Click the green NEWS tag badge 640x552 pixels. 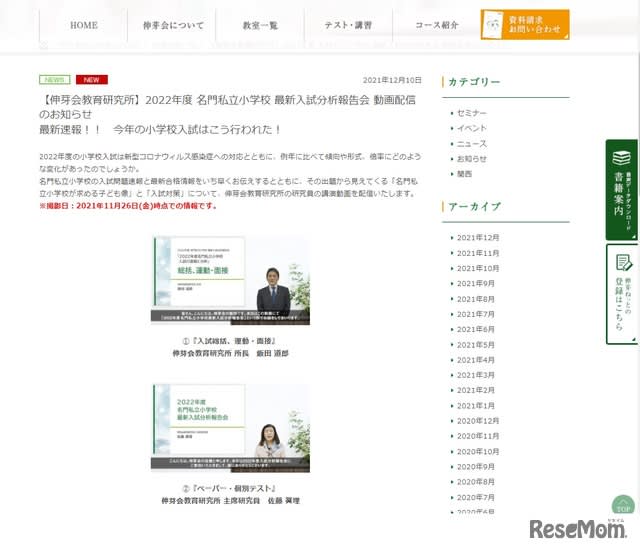[x=55, y=80]
